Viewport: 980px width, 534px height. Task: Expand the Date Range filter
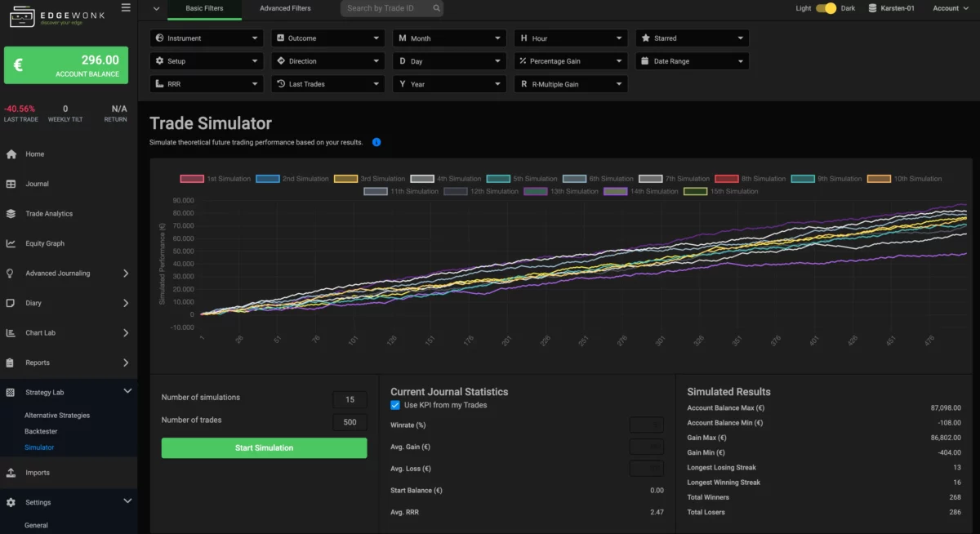(692, 60)
